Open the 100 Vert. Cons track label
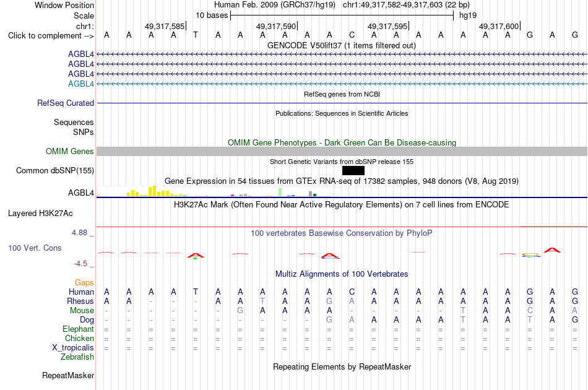 (35, 248)
